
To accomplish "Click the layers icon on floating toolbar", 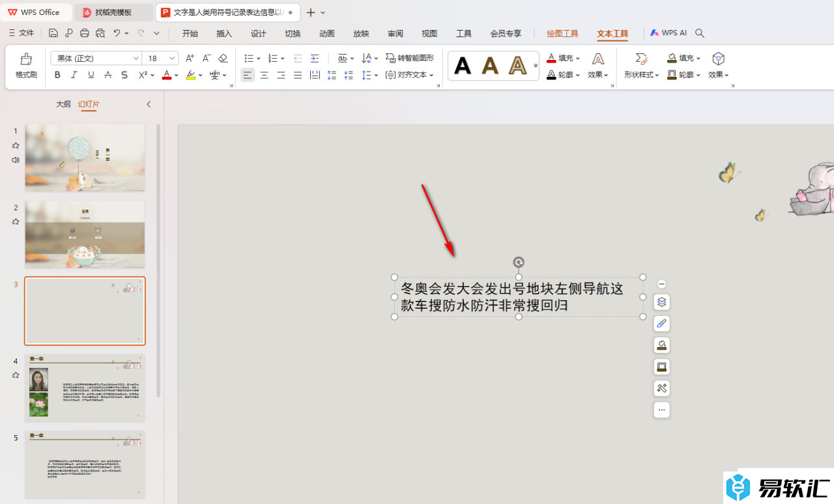I will (661, 302).
